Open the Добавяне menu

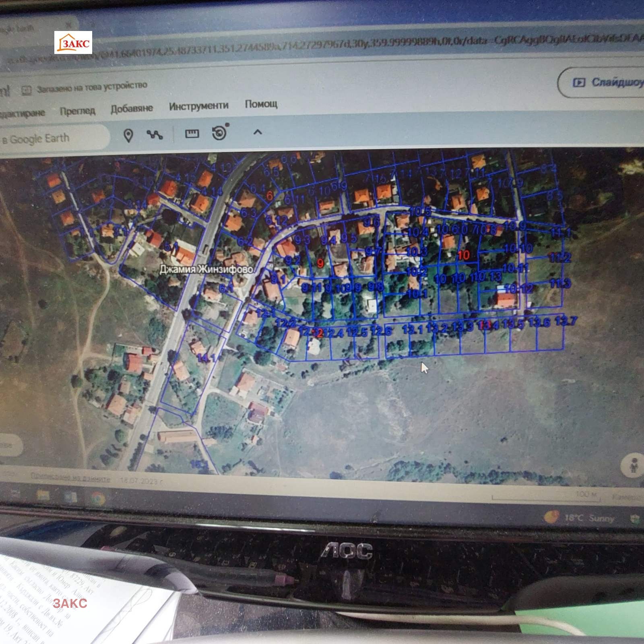[x=132, y=108]
